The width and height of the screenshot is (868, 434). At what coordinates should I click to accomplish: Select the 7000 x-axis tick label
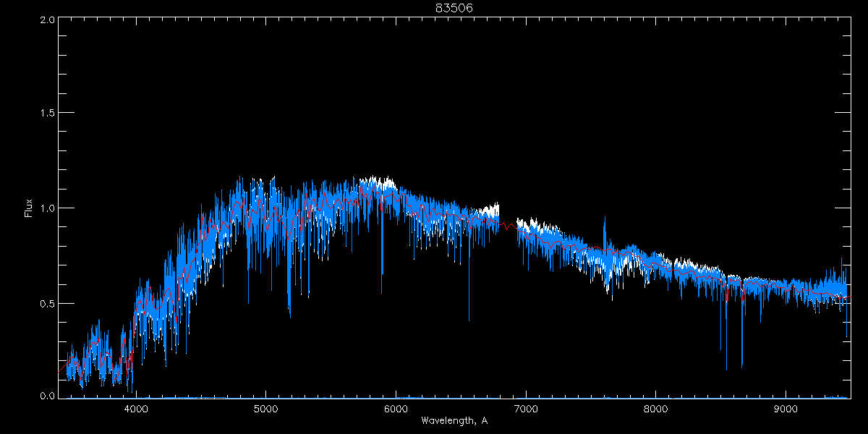click(x=526, y=408)
